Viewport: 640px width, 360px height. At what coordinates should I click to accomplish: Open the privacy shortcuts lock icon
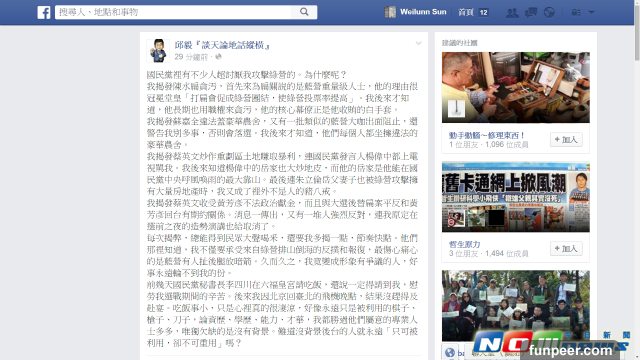(x=576, y=12)
